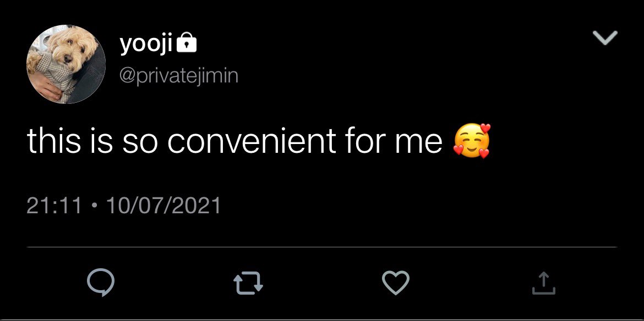
Task: Click the word "convenient" in the tweet
Action: click(252, 141)
